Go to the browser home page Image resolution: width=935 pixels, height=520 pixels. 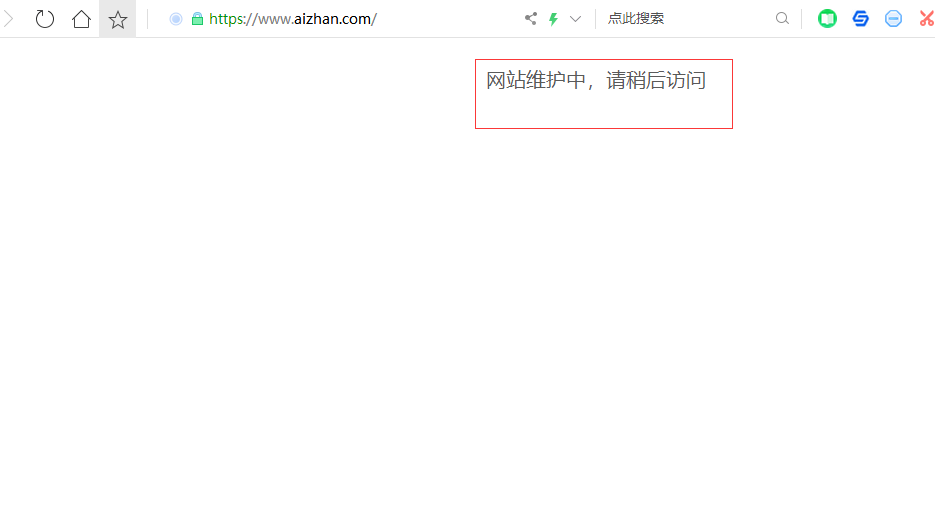(x=81, y=19)
